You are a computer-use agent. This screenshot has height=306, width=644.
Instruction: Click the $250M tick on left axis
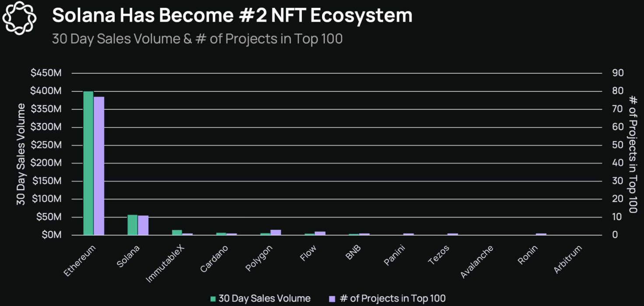pyautogui.click(x=46, y=145)
